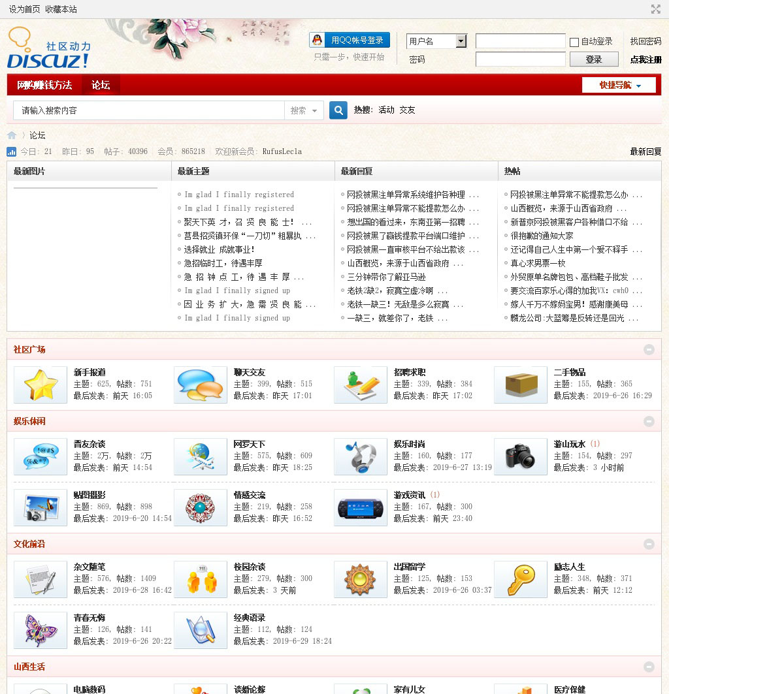Expand the 快捷导航 quick navigation menu
The image size is (784, 694).
[619, 85]
